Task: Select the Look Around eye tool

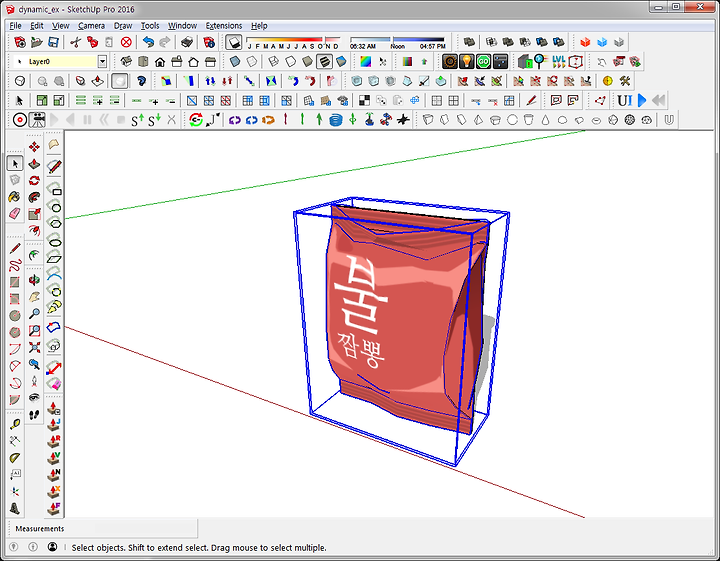Action: [x=34, y=397]
